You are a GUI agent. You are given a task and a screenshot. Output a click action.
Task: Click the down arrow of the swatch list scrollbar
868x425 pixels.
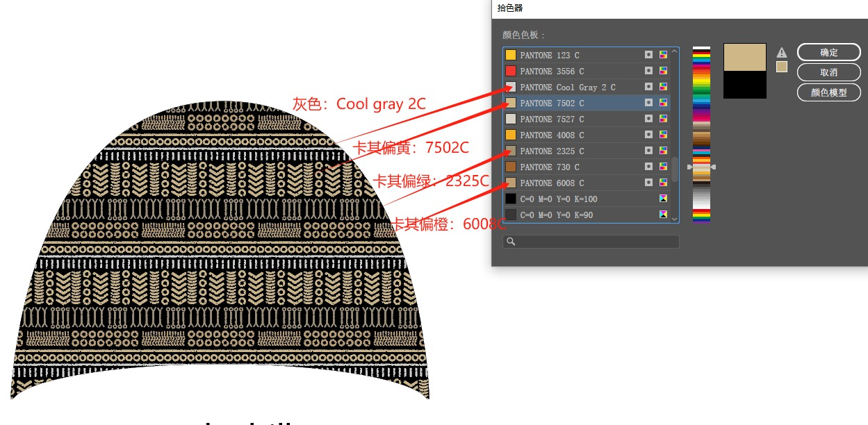click(674, 218)
